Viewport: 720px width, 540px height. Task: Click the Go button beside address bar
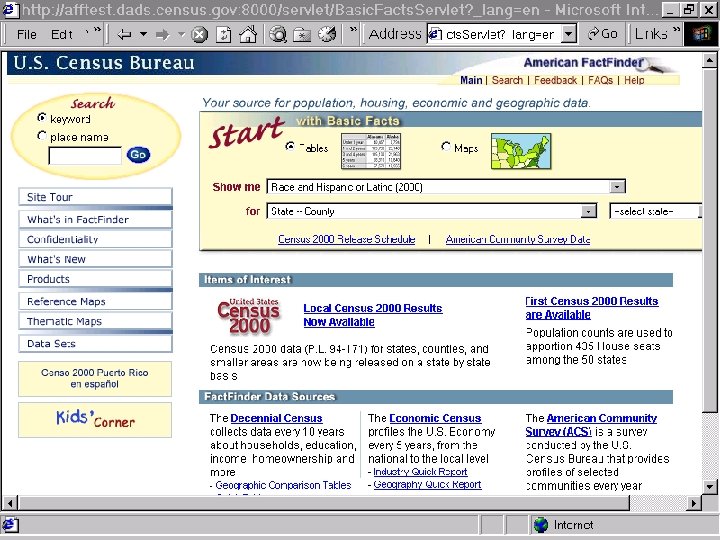point(603,34)
